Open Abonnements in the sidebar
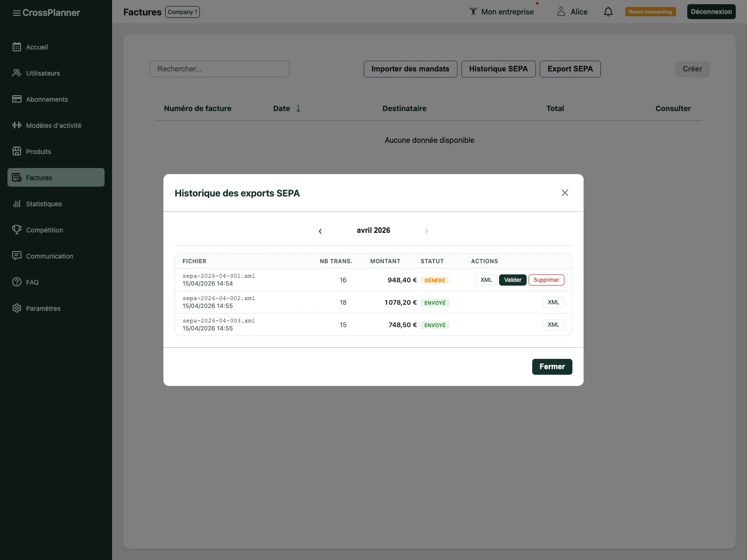The image size is (747, 560). (47, 99)
